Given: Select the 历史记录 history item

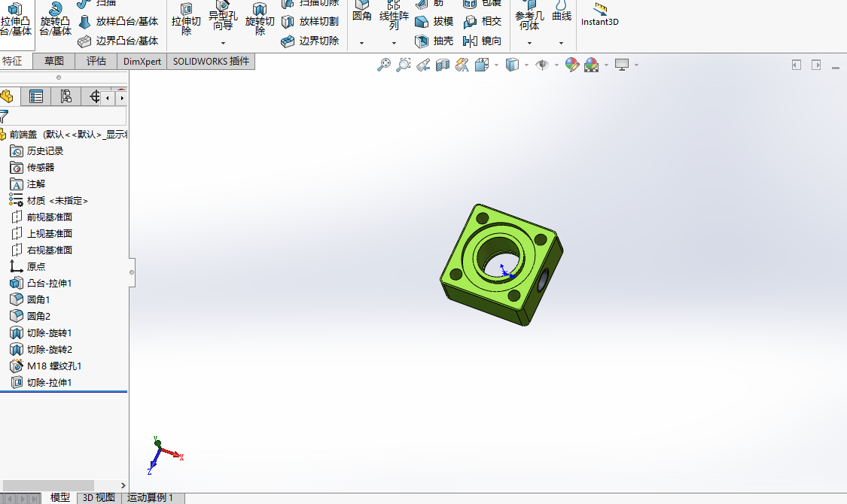Looking at the screenshot, I should [x=37, y=151].
